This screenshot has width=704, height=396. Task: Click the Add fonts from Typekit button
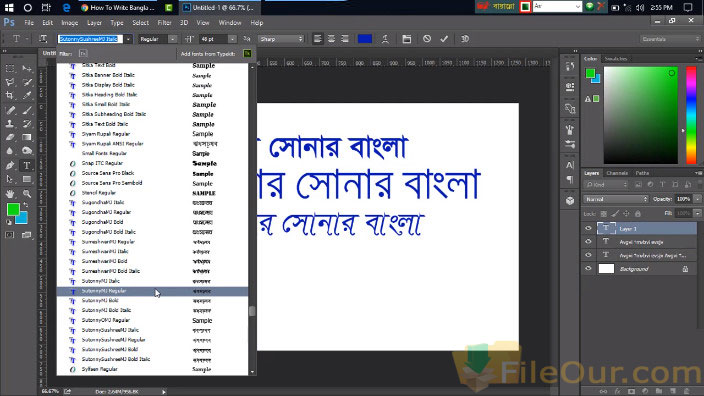pos(247,53)
